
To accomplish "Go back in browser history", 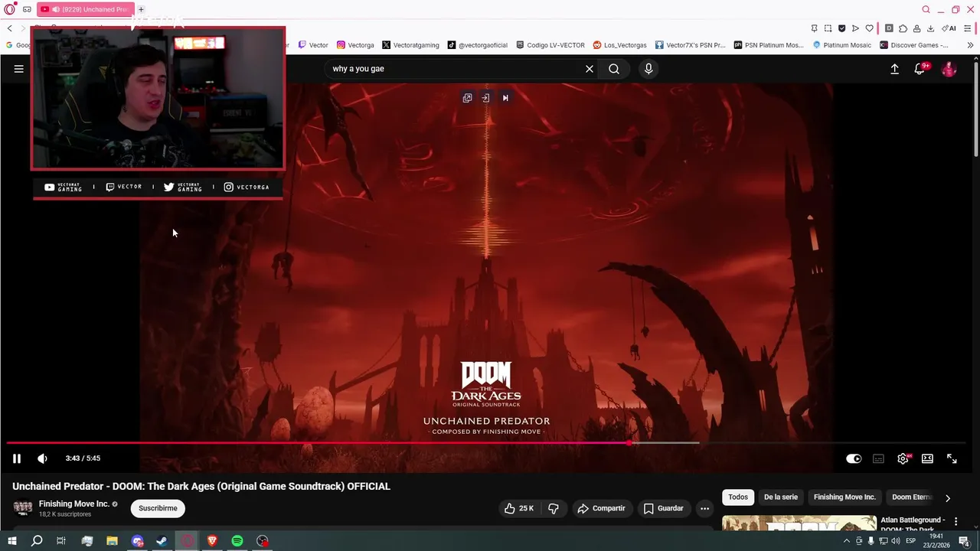I will pyautogui.click(x=9, y=28).
